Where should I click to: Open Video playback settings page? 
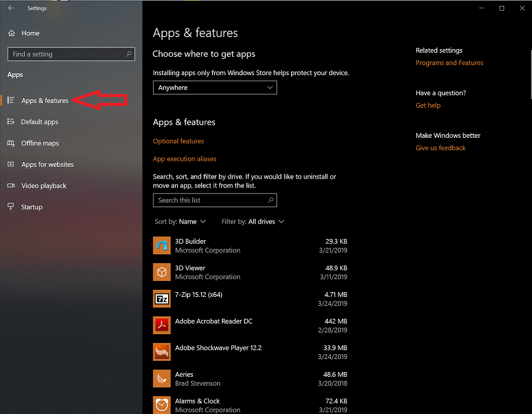click(x=44, y=186)
